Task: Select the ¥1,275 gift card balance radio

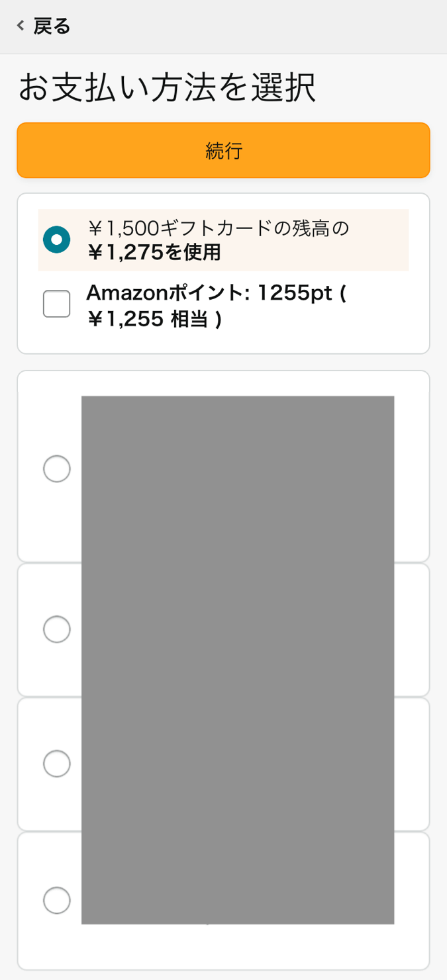Action: (56, 240)
